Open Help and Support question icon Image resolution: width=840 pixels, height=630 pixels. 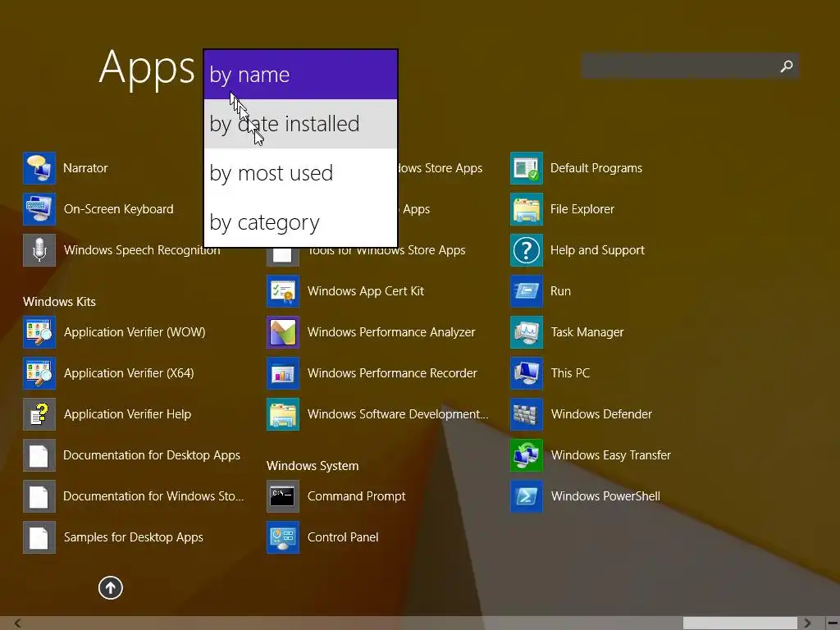click(x=527, y=250)
